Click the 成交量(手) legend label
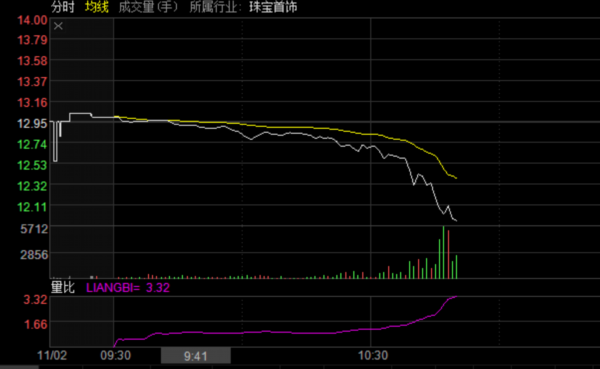 [x=148, y=7]
